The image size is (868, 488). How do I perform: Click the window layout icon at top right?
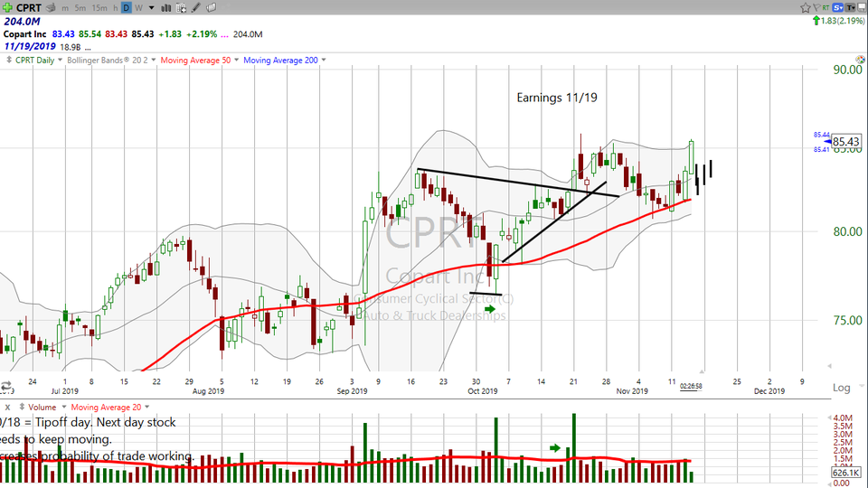(x=862, y=7)
